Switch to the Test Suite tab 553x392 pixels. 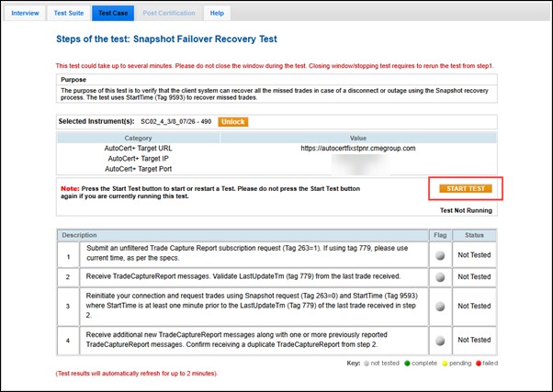click(x=70, y=14)
